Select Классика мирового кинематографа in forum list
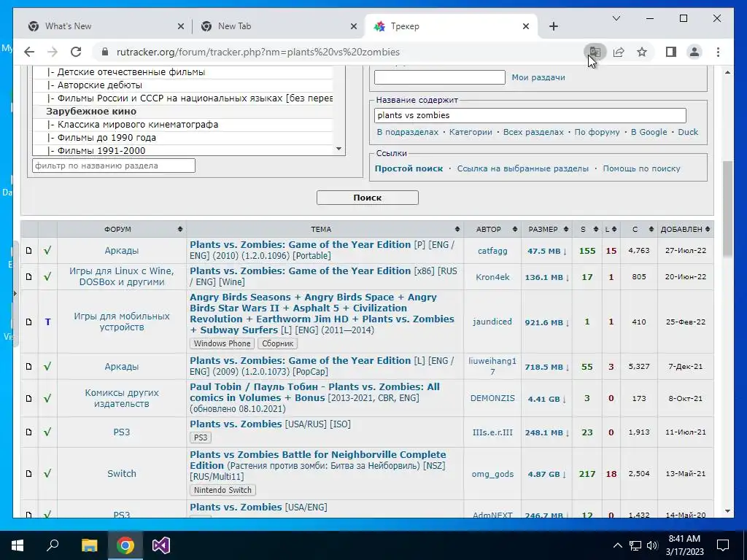 [x=183, y=124]
